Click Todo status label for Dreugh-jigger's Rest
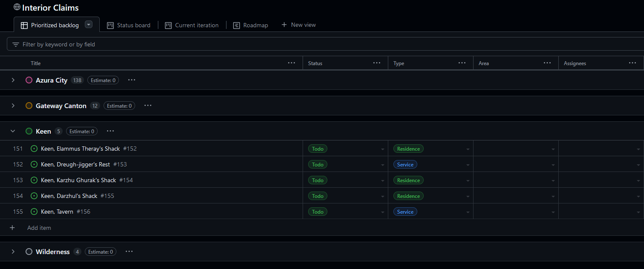This screenshot has width=644, height=269. 318,164
